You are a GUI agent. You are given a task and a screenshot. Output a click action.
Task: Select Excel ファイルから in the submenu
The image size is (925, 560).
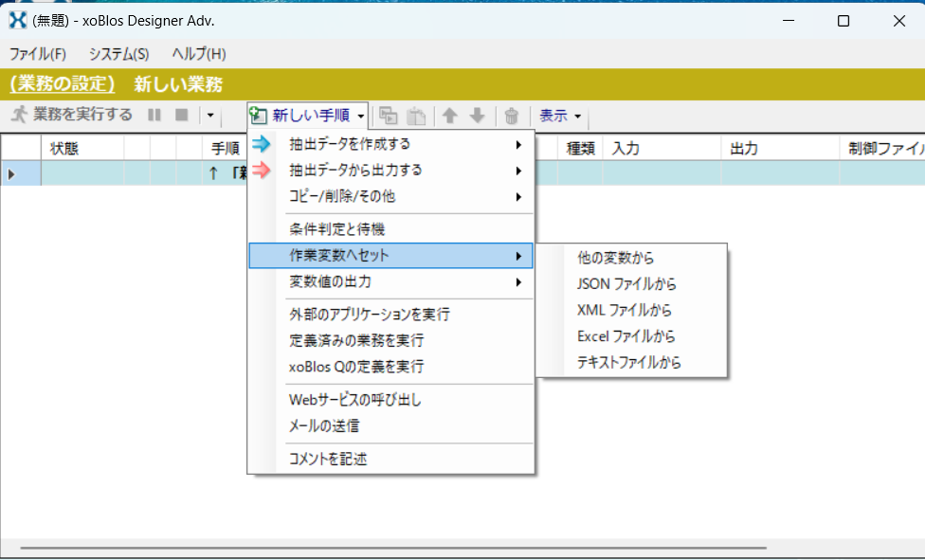point(624,334)
